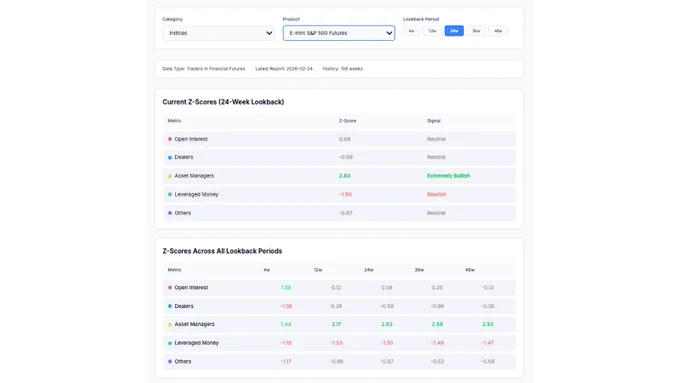Click the Others 36w value -0.52
This screenshot has width=680, height=383.
(x=437, y=361)
